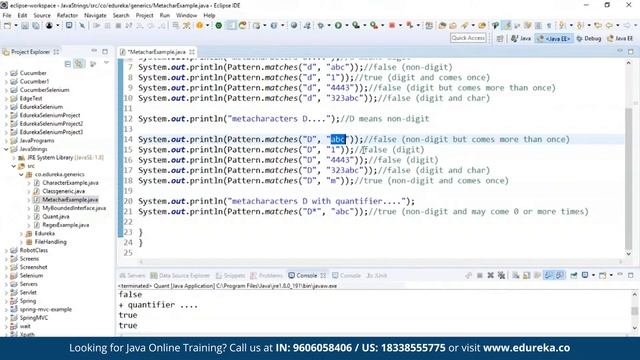The image size is (640, 360).
Task: Switch to the Java perspective
Action: click(521, 38)
